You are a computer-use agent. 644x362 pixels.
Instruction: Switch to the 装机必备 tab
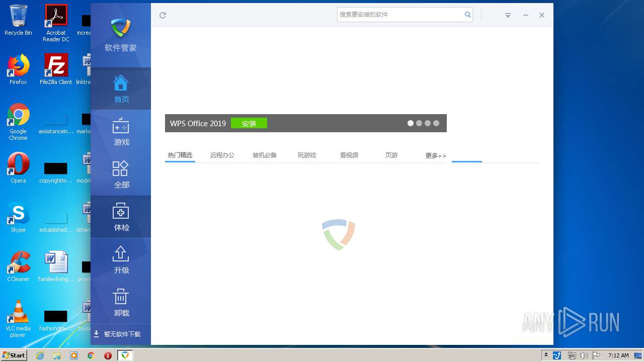(265, 155)
